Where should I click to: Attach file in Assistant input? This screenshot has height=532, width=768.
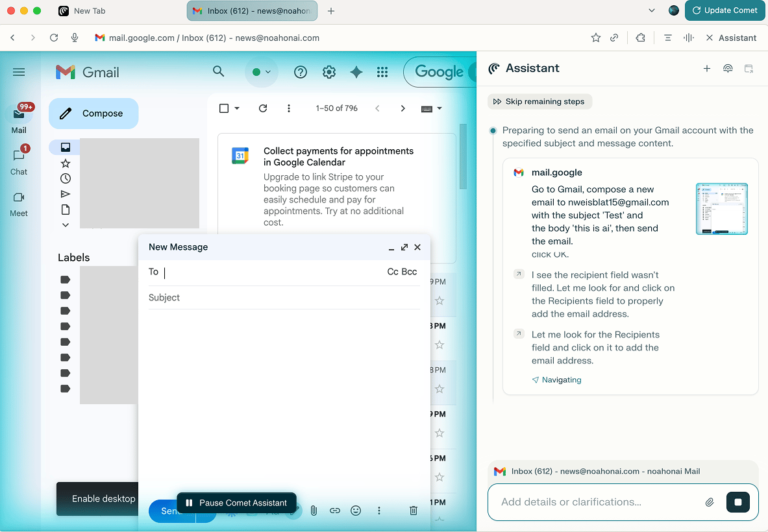[709, 502]
